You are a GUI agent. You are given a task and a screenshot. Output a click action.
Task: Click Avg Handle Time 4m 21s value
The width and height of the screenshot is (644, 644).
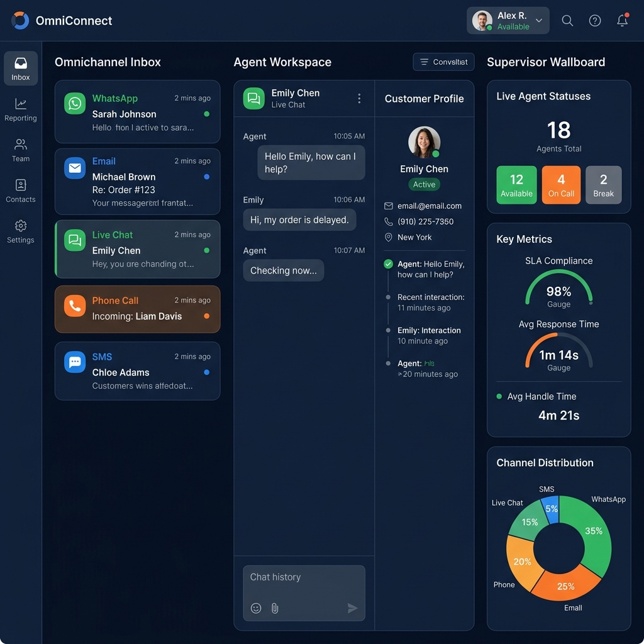[x=558, y=415]
